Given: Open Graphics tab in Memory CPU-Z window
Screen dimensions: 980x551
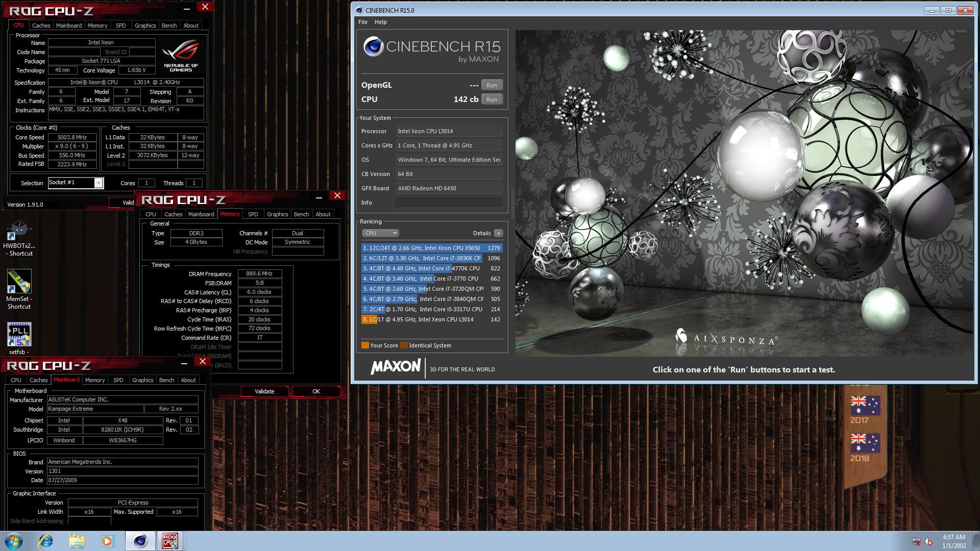Looking at the screenshot, I should [x=277, y=214].
